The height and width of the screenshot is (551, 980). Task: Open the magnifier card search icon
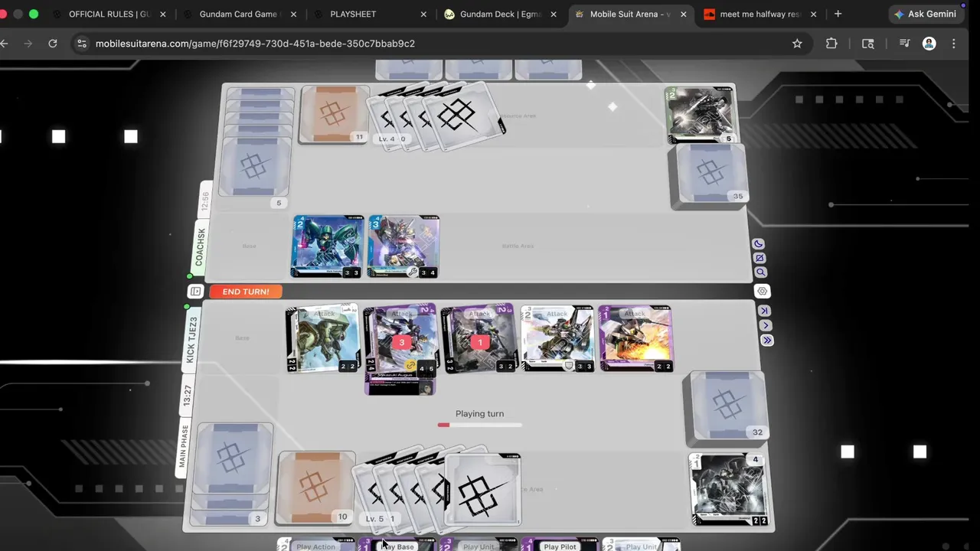pos(760,272)
